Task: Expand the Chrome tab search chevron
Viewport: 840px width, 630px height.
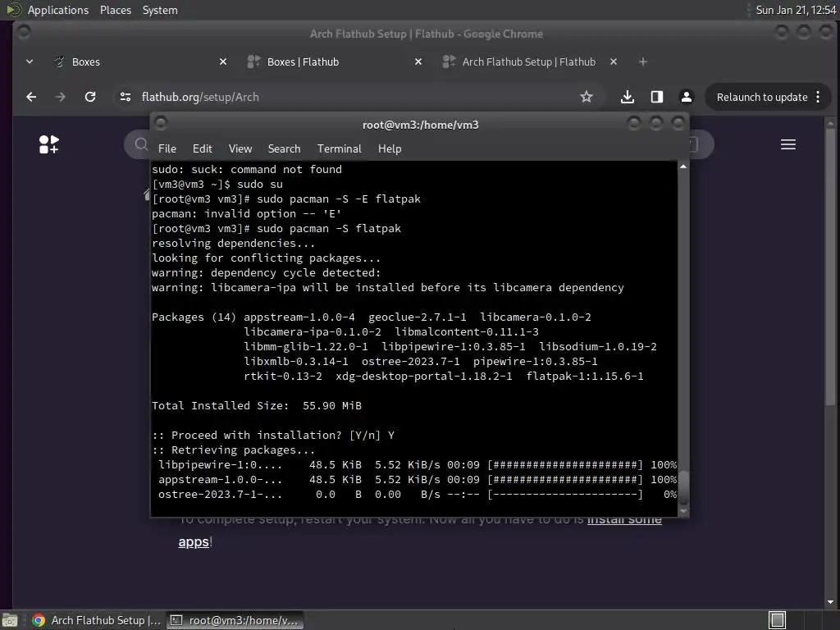Action: 30,62
